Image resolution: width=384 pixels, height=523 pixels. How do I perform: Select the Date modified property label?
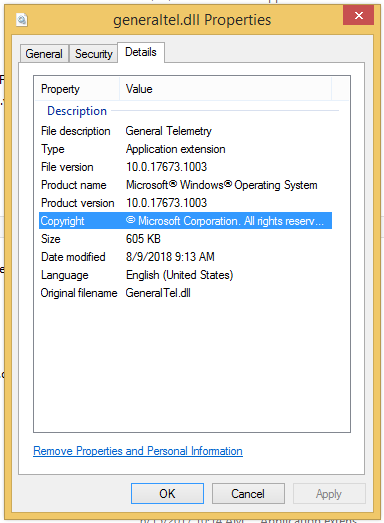73,257
